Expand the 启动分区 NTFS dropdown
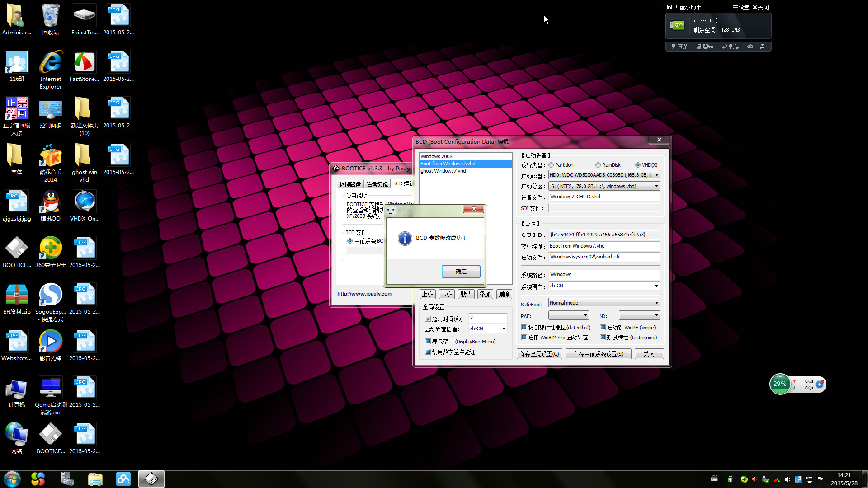868x488 pixels. tap(604, 186)
